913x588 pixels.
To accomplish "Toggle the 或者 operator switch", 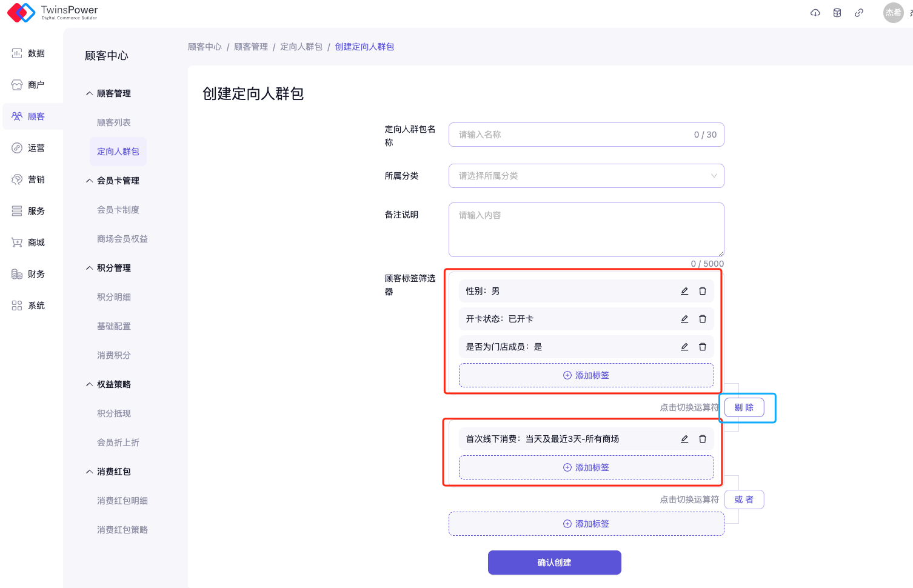I will [744, 499].
